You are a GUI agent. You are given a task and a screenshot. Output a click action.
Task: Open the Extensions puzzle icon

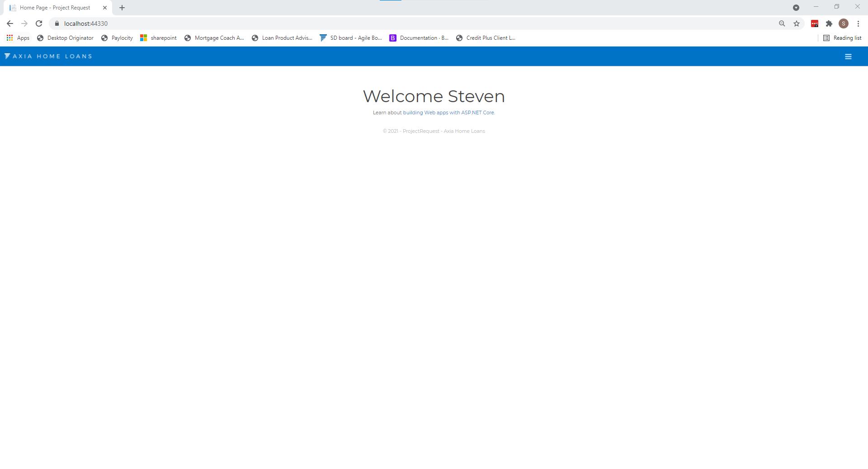[x=829, y=23]
